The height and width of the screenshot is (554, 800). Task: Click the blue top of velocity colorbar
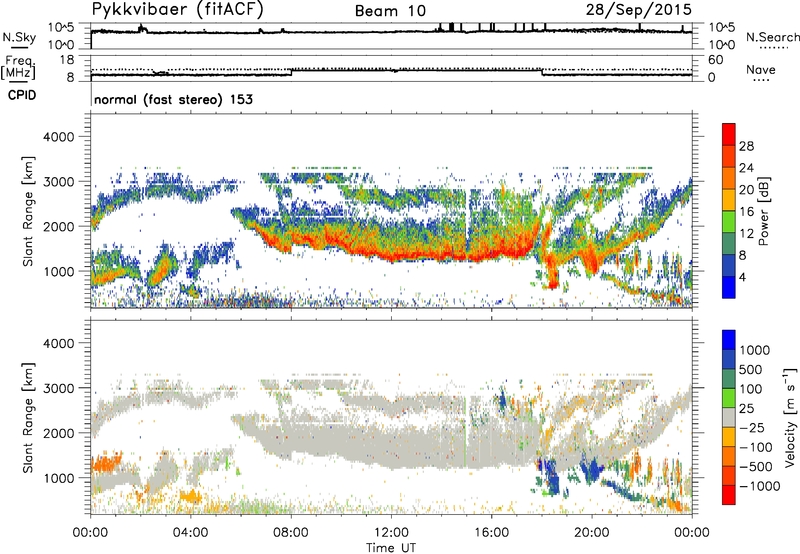point(729,340)
